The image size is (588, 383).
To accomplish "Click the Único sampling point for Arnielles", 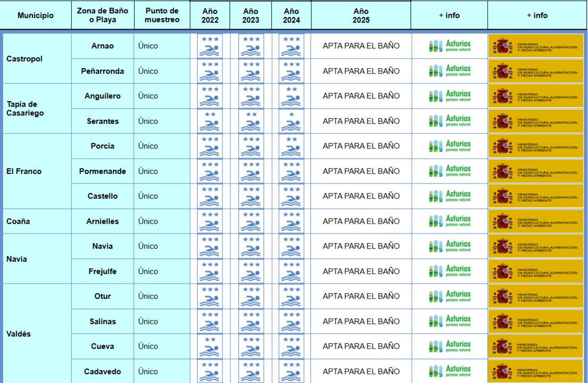I will (148, 221).
